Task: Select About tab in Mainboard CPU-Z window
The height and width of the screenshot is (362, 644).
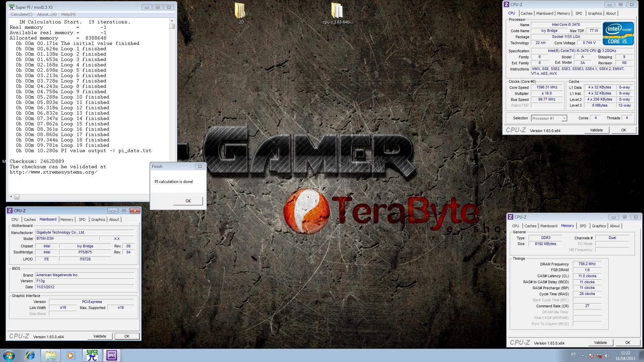Action: (114, 220)
